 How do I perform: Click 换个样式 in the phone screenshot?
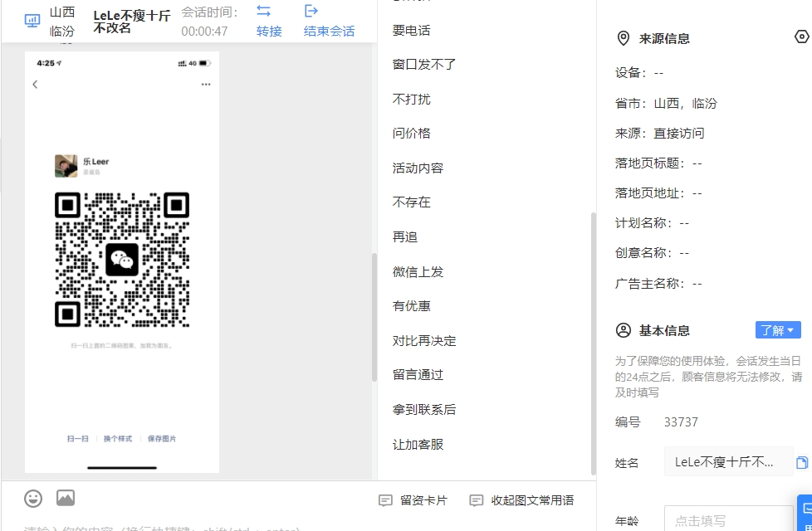coord(118,438)
